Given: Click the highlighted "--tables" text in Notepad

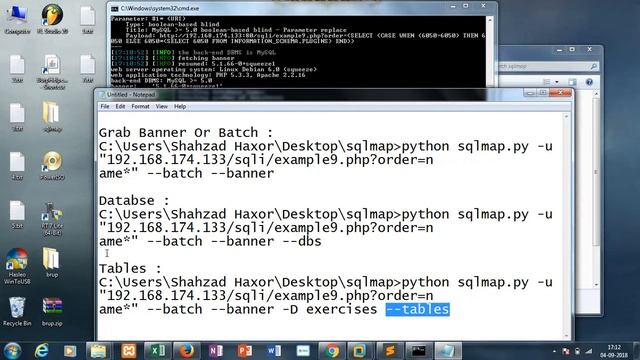Looking at the screenshot, I should click(x=417, y=309).
